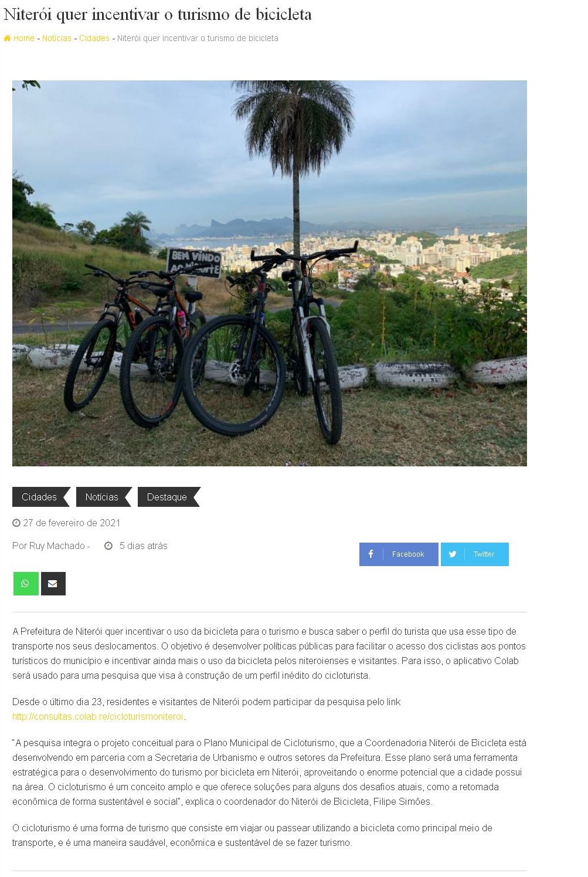Click the Facebook f logo icon

click(x=371, y=554)
